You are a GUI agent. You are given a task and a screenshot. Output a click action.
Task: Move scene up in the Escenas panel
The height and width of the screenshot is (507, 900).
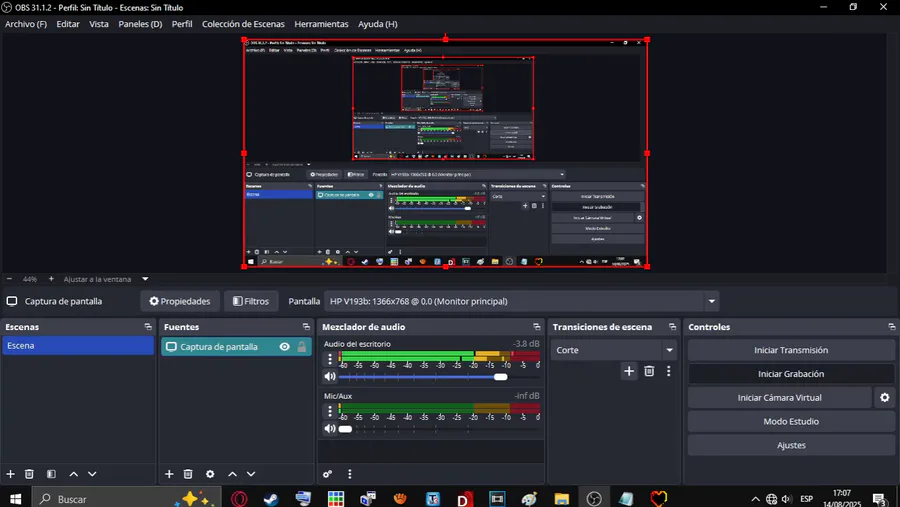pyautogui.click(x=73, y=474)
